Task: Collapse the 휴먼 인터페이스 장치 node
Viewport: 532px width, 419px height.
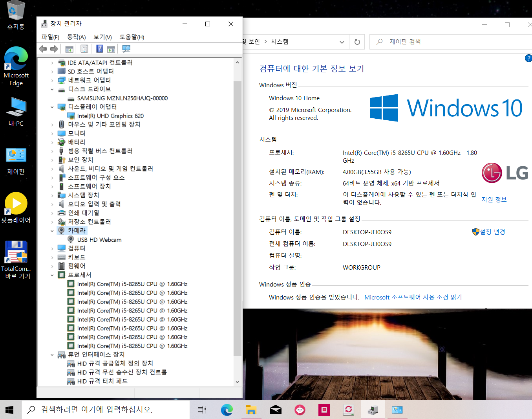Action: 52,355
